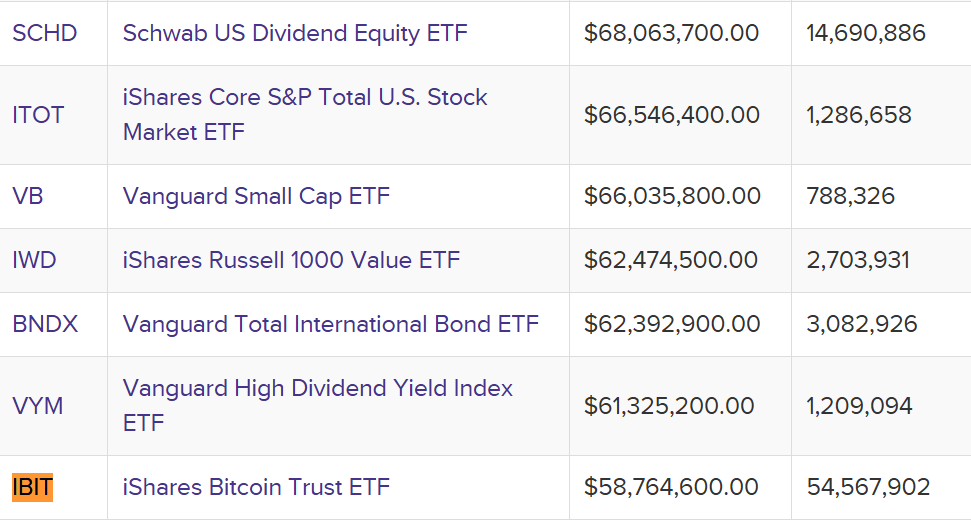
Task: Open the SCHD ticker link
Action: [45, 33]
